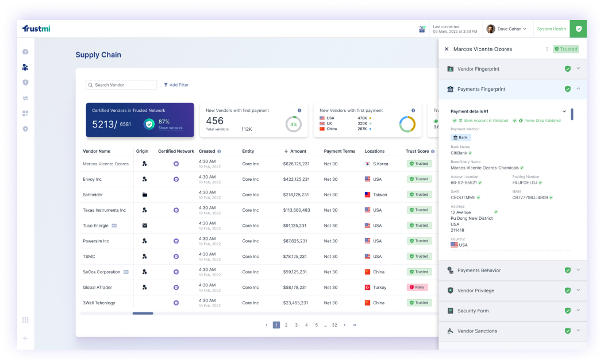Expand the Vendor Fingerprint section
This screenshot has height=364, width=604.
(x=578, y=68)
